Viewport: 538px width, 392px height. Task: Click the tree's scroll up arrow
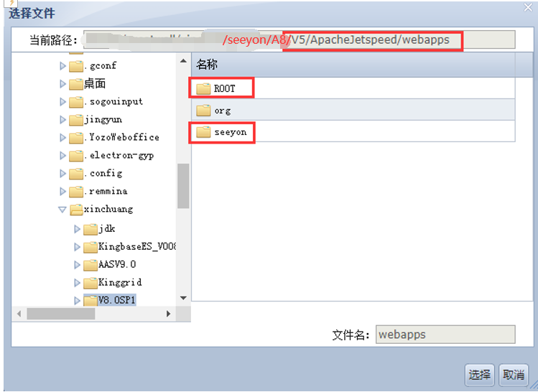[183, 61]
